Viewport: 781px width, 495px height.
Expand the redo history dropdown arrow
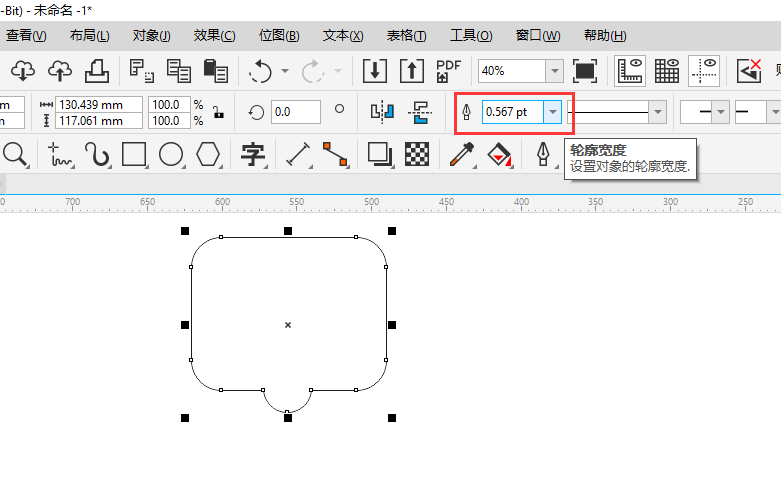[x=338, y=71]
